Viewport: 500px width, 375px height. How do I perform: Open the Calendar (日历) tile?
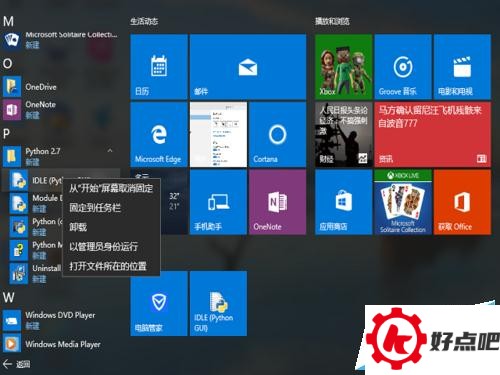[x=159, y=67]
